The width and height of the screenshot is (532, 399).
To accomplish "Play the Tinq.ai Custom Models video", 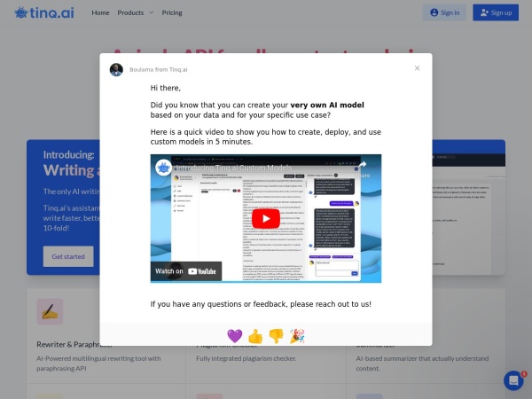I will pos(265,219).
